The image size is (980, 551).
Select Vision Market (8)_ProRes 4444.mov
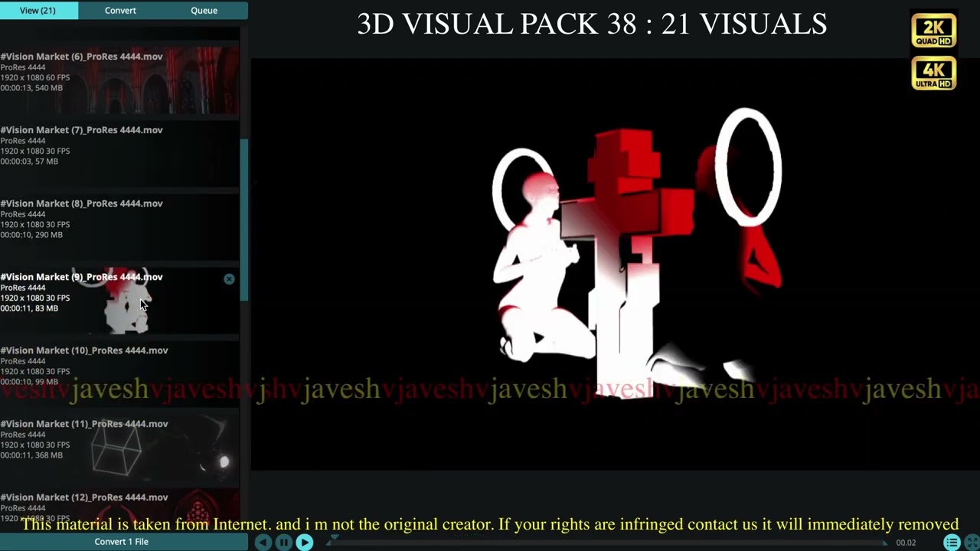[x=119, y=227]
